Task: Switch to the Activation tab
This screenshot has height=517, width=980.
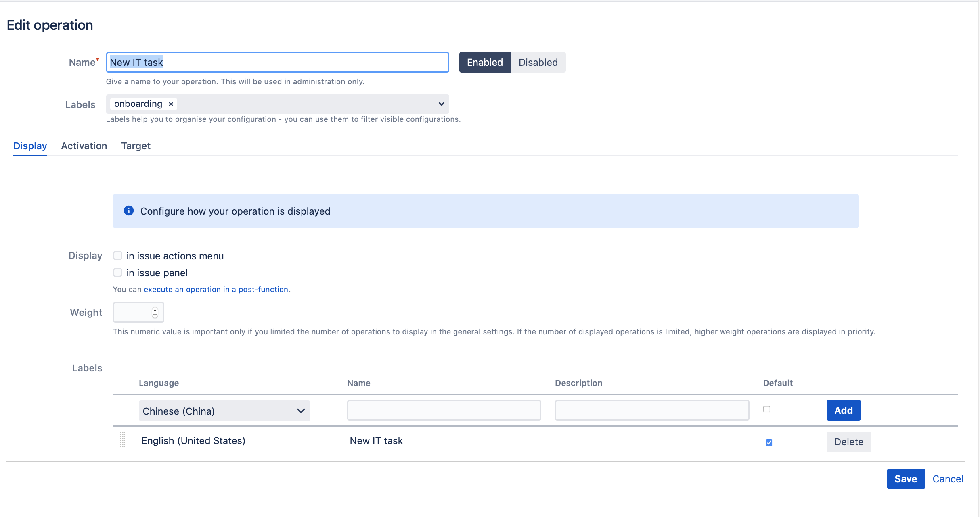Action: pos(84,146)
